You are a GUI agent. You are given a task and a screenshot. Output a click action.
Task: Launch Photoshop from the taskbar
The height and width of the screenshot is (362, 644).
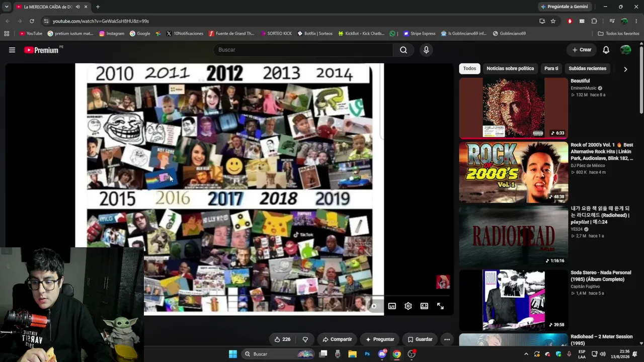coord(367,354)
